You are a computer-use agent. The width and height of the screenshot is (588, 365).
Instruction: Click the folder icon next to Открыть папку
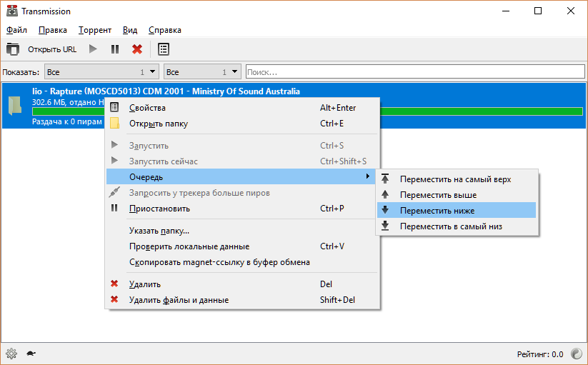(114, 123)
